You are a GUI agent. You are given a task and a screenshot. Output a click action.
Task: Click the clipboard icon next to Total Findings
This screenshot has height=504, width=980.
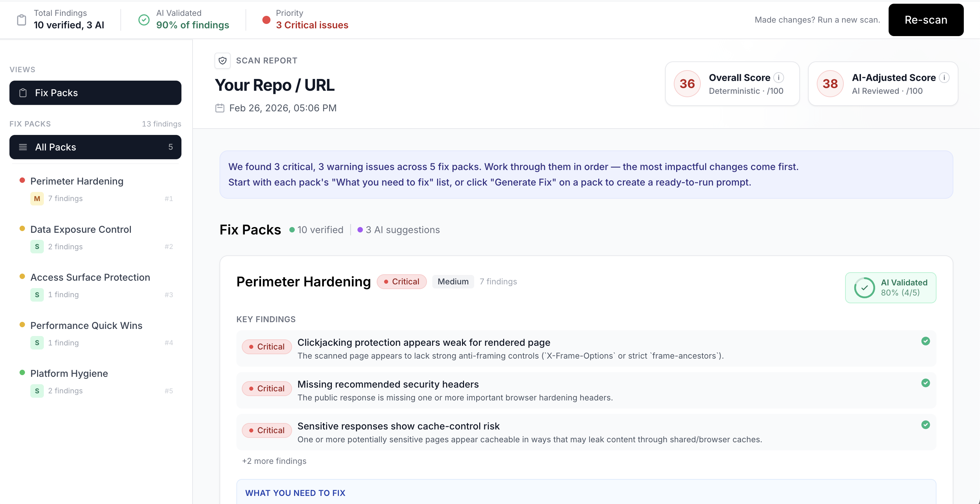click(22, 20)
